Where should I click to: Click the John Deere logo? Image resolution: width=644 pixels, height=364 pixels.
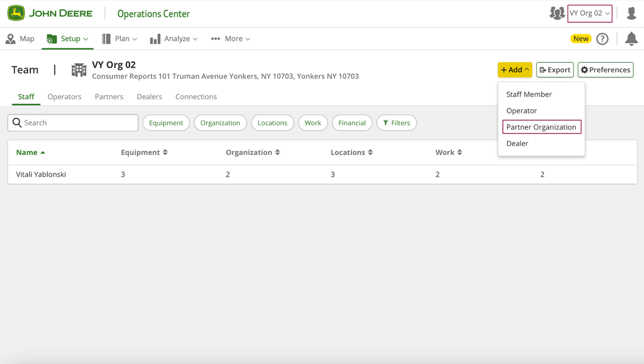pos(50,13)
